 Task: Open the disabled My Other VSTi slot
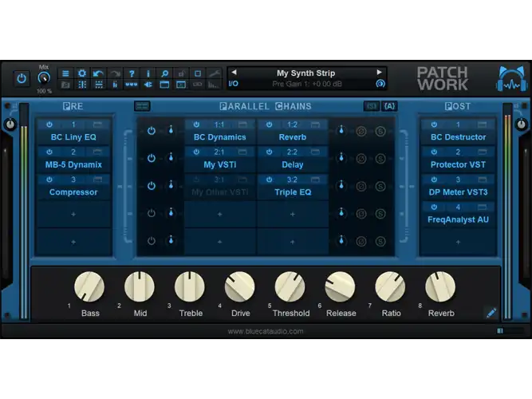tap(220, 192)
